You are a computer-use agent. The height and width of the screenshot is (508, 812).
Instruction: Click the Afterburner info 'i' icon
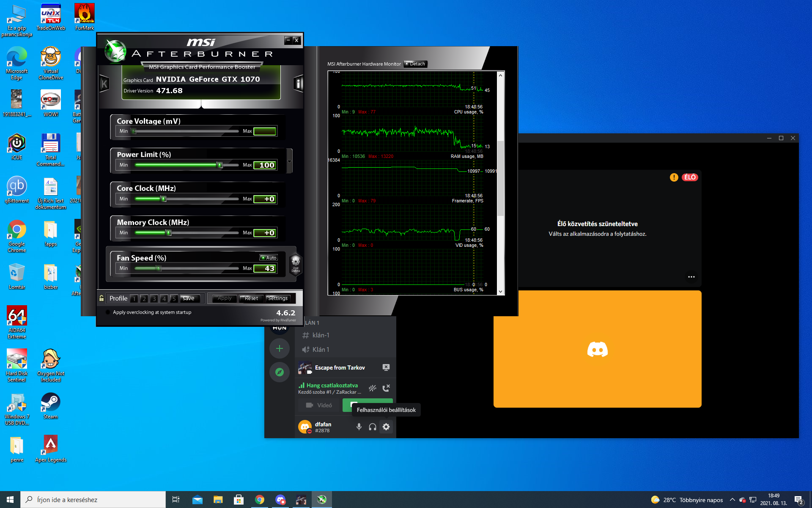click(x=298, y=84)
